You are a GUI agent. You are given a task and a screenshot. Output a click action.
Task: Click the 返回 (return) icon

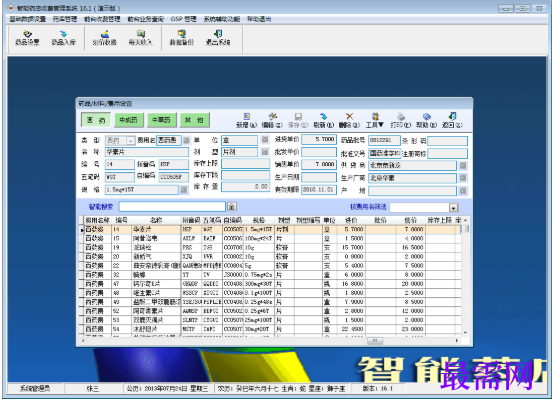coord(452,120)
